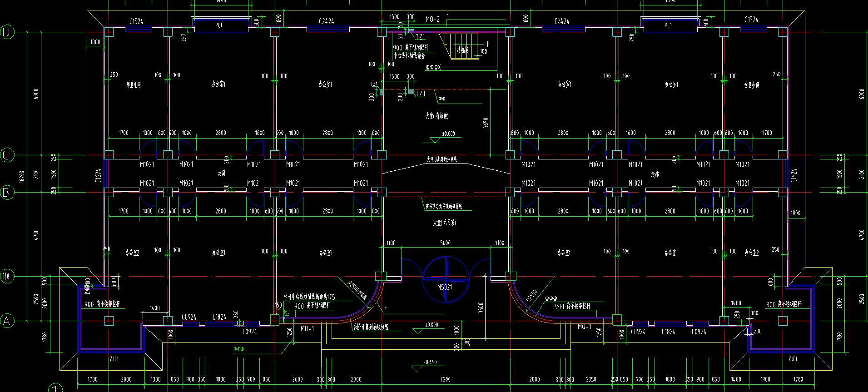Click the 栏杆中心线到轴线的距离175 note
868x392 pixels.
tap(309, 297)
